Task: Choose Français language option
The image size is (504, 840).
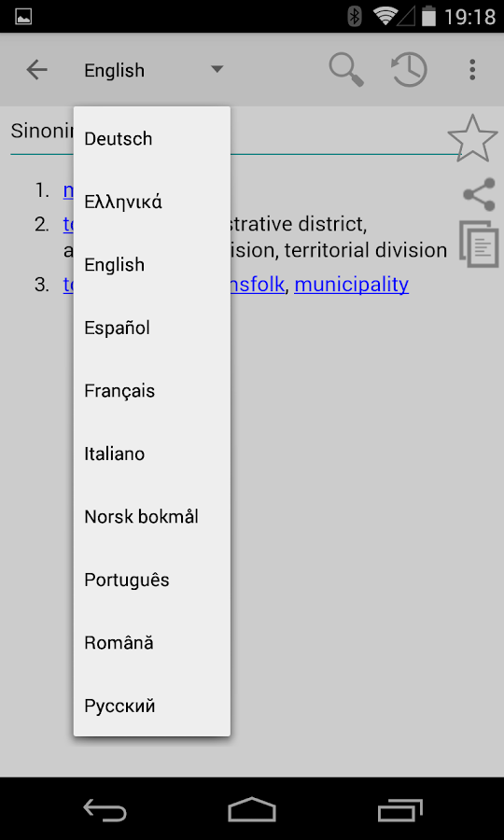Action: (152, 390)
